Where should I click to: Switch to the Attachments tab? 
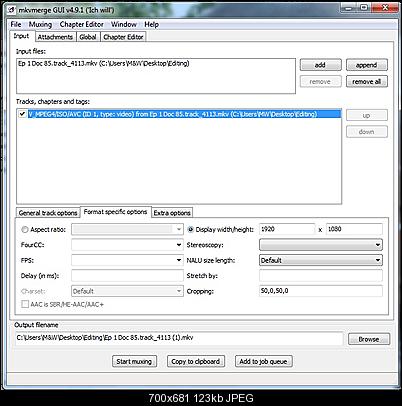click(55, 37)
